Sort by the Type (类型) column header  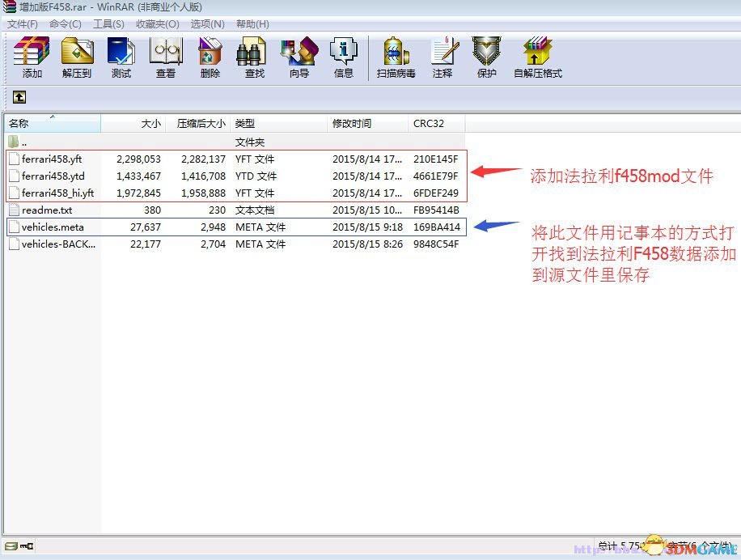[279, 123]
